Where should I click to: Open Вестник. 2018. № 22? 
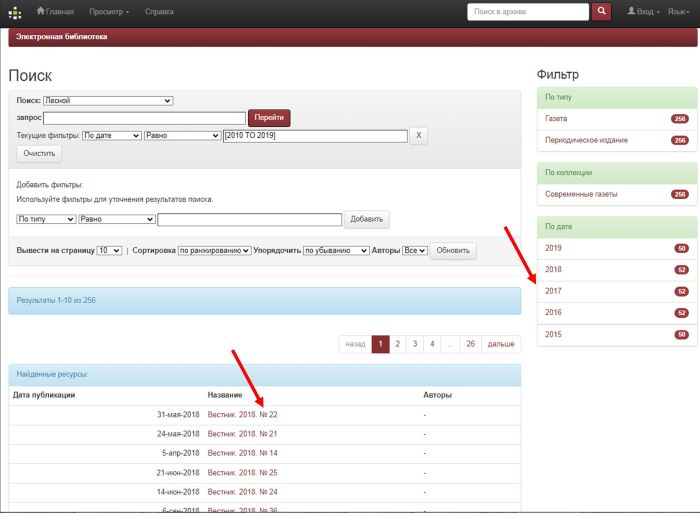(x=242, y=415)
